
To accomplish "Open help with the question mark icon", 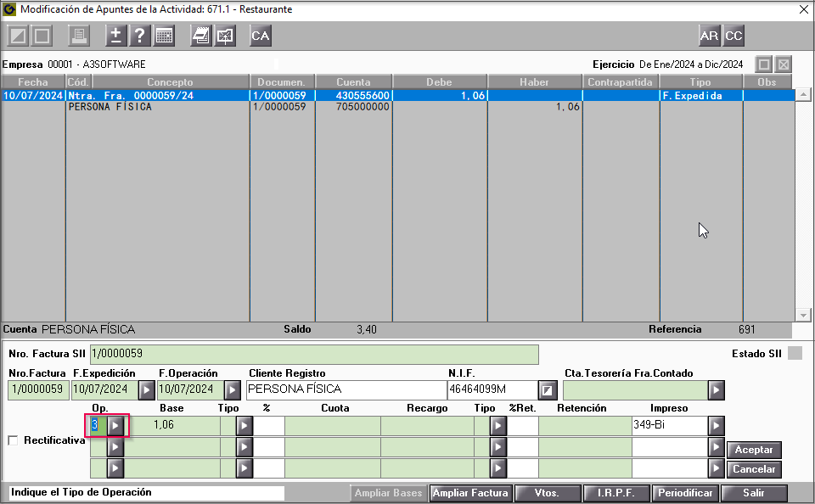I will [139, 36].
